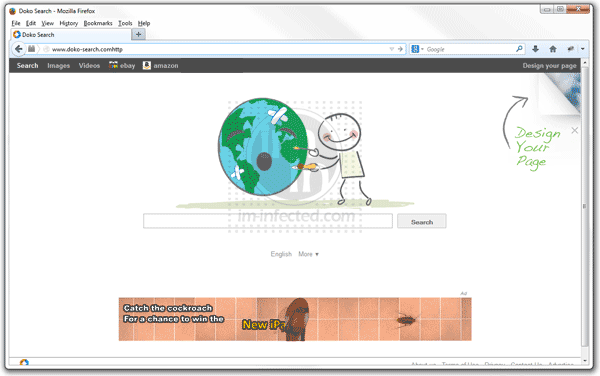Click the Search button beside the input
This screenshot has height=376, width=600.
422,221
